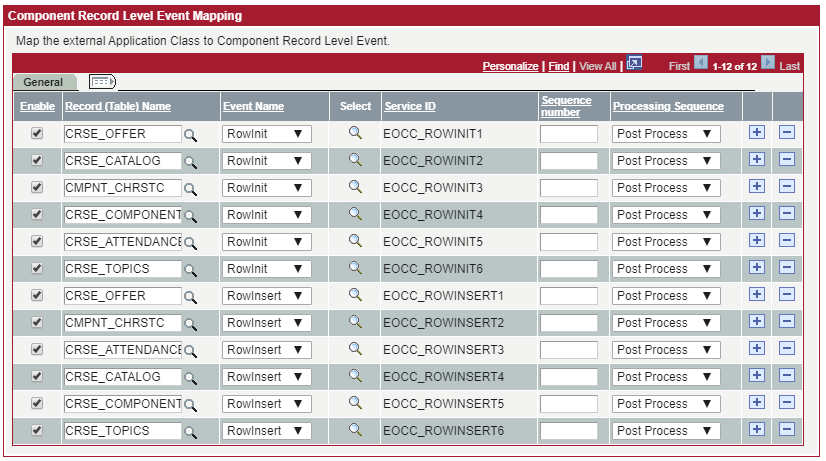This screenshot has width=826, height=461.
Task: Click lookup magnifier beside CRSE_OFFER RowInit record
Action: coord(190,135)
